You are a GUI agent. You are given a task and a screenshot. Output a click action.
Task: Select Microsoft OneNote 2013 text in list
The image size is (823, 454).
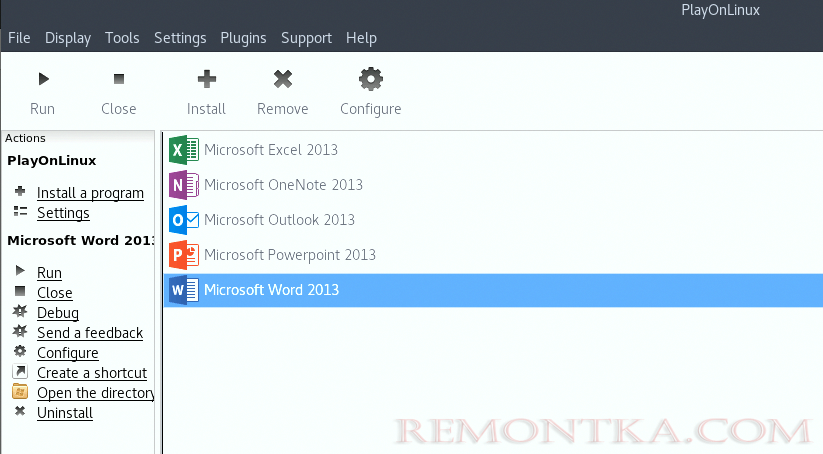(283, 185)
